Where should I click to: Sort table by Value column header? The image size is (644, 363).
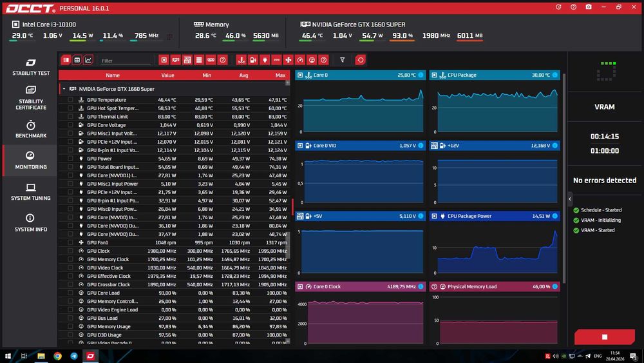tap(167, 75)
